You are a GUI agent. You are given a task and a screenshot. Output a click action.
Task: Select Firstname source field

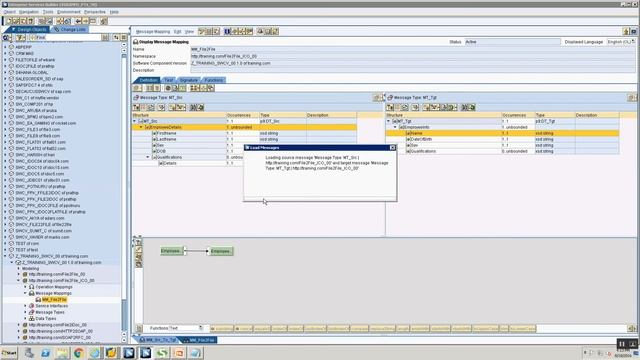pos(167,133)
